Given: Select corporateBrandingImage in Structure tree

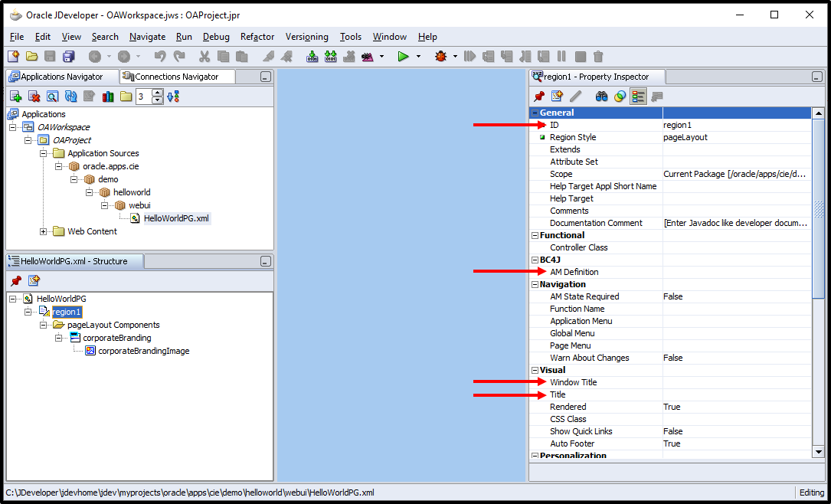Looking at the screenshot, I should pos(144,351).
